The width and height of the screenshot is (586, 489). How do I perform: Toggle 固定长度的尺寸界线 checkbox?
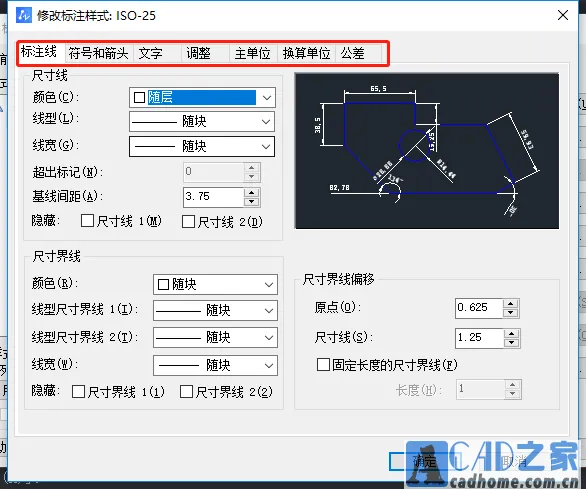323,364
